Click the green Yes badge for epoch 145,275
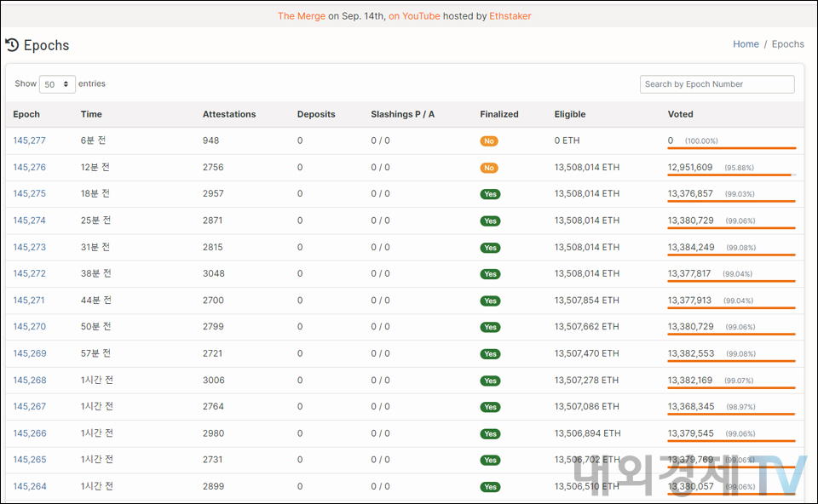 [x=490, y=194]
